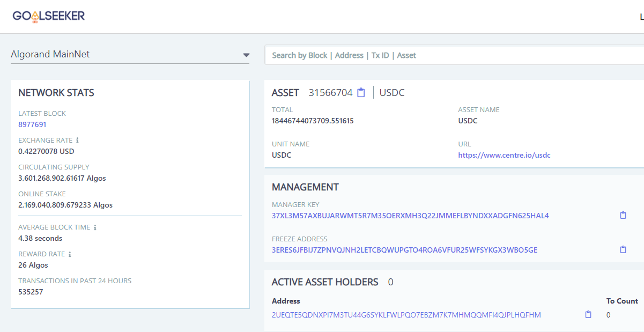The width and height of the screenshot is (644, 332).
Task: Click the NETWORK STATS heading
Action: pyautogui.click(x=56, y=93)
